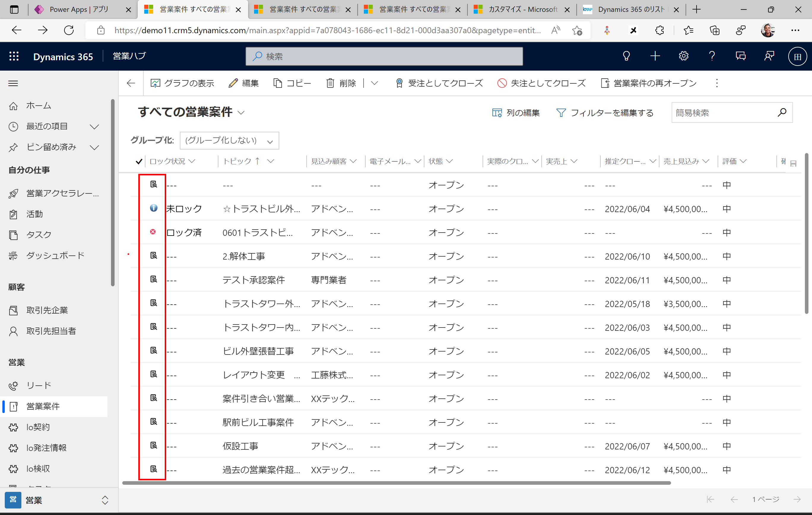Screen dimensions: 812x515
Task: Click the blue info icon on 未ロック row
Action: (x=153, y=208)
